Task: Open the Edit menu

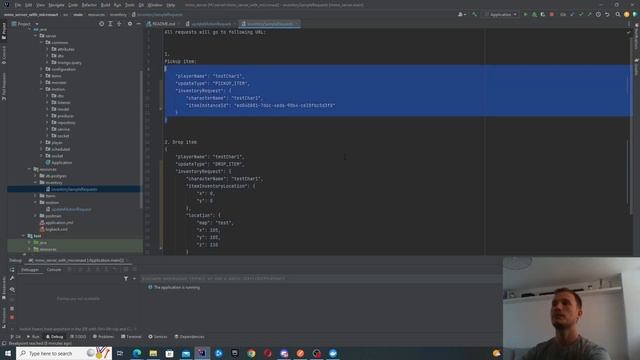Action: point(29,5)
